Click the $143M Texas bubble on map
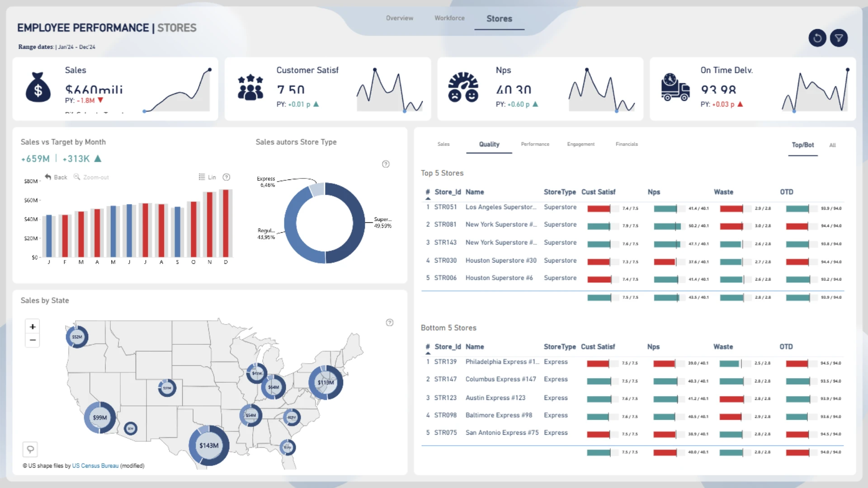The width and height of the screenshot is (868, 488). (209, 446)
